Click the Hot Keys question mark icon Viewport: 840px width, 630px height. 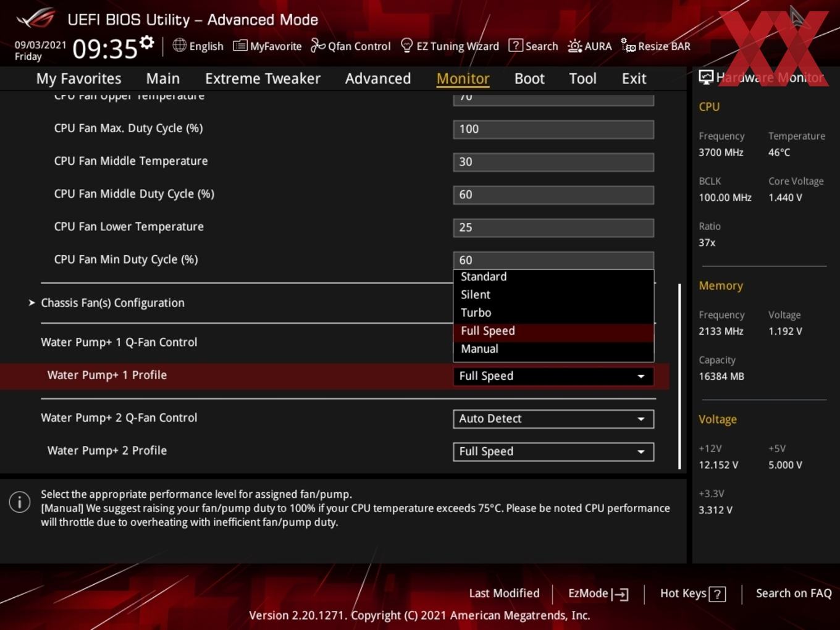click(717, 594)
